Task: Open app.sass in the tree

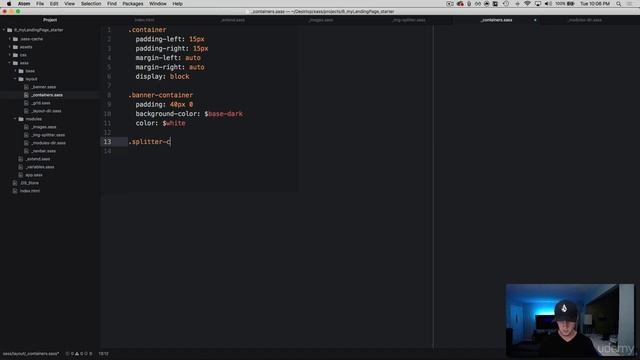Action: (x=34, y=175)
